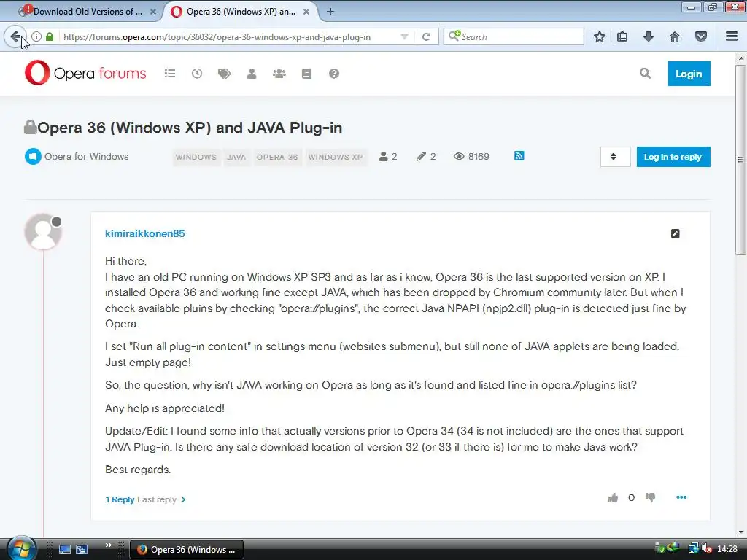
Task: Click the Switch Between Windows quick launch icon
Action: (x=82, y=549)
